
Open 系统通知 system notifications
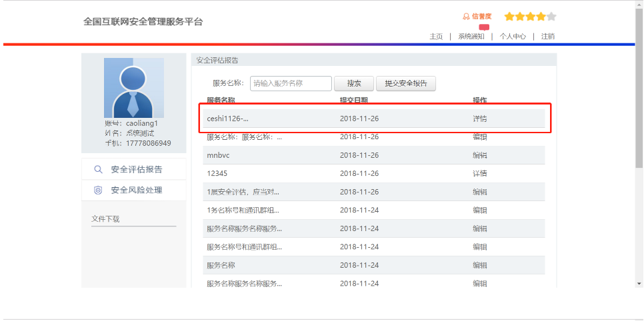click(471, 36)
